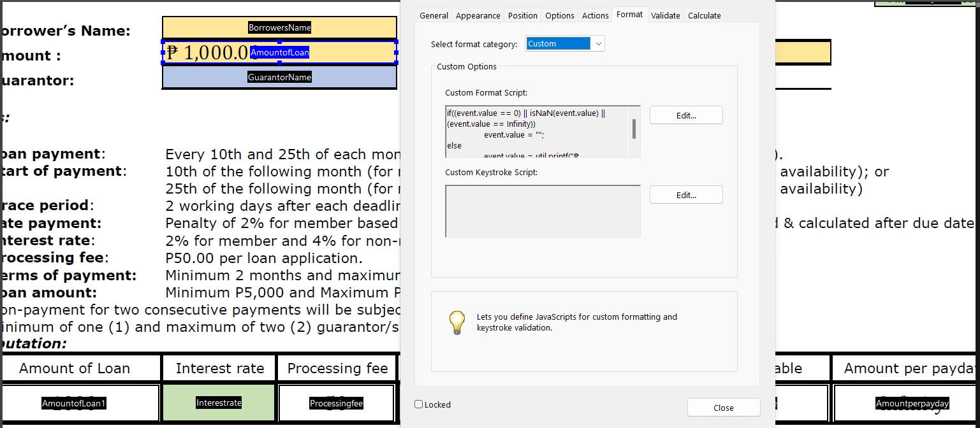Click the 'Custom Format Script:' label
The height and width of the screenshot is (428, 980).
pos(486,93)
